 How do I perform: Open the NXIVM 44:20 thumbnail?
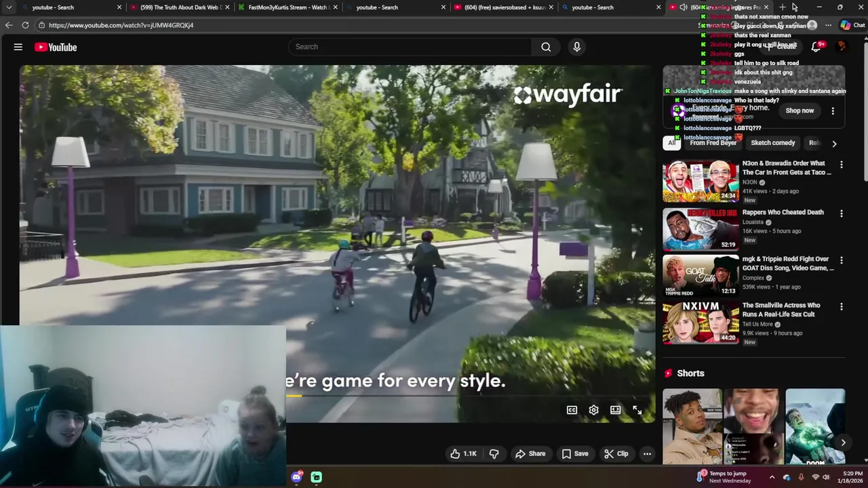click(701, 322)
